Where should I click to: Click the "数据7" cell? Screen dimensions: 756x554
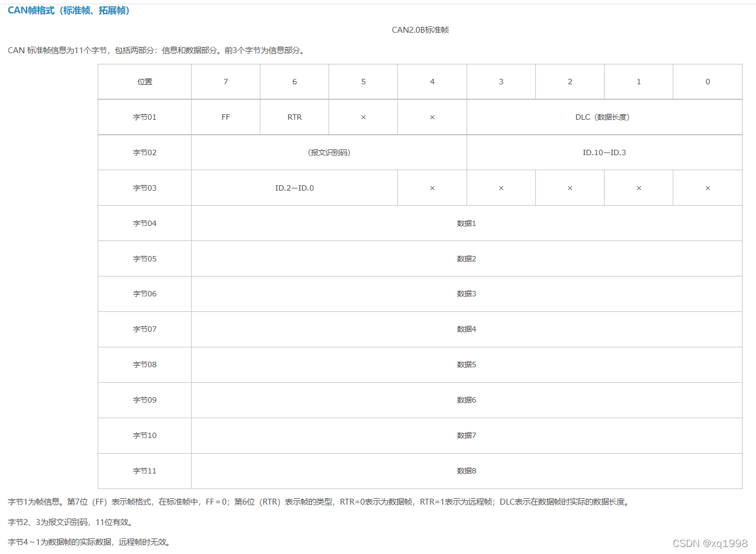point(467,435)
